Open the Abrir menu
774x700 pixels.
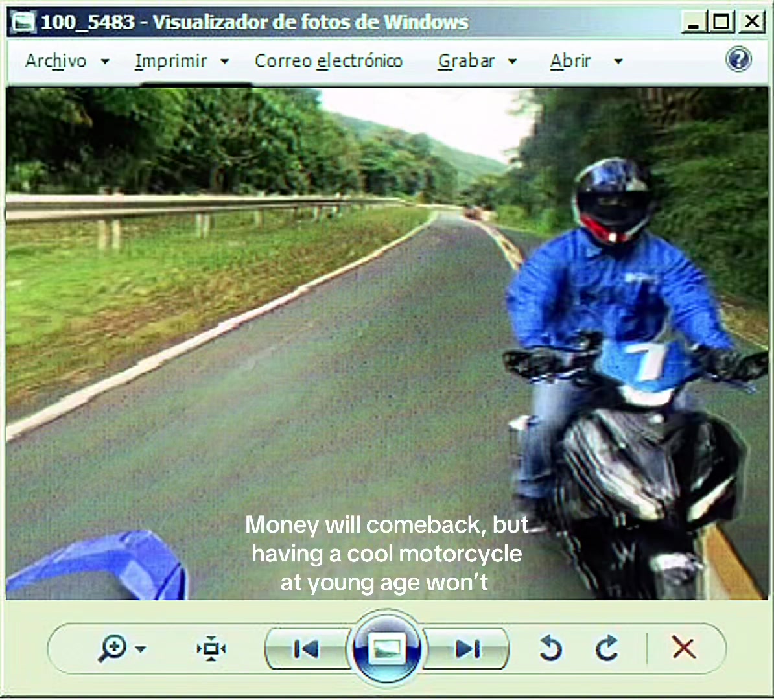(570, 61)
